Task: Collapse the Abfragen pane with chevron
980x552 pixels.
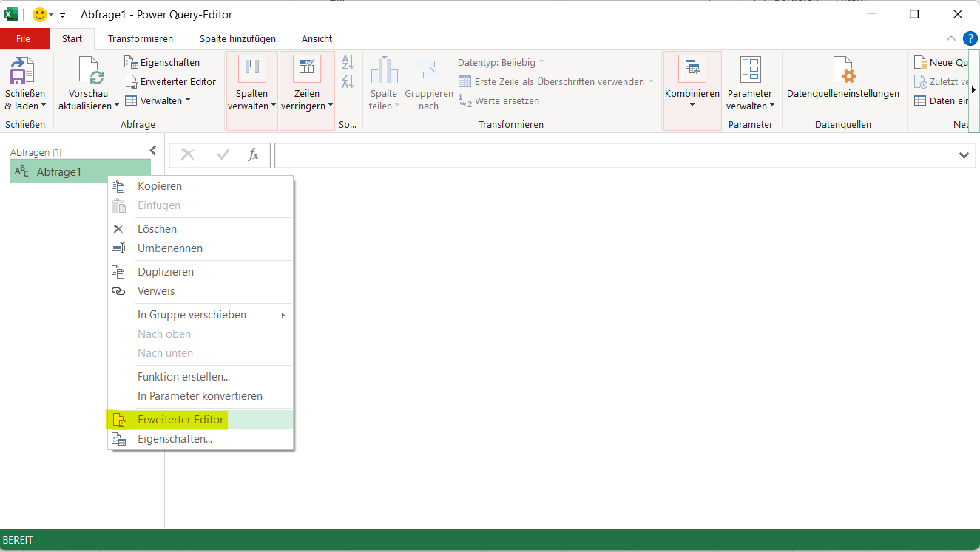Action: tap(153, 151)
